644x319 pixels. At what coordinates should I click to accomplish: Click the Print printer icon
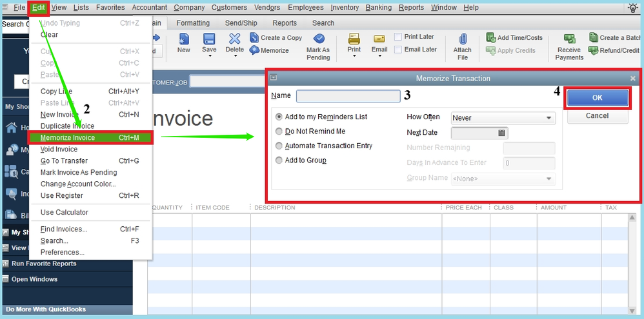(x=354, y=39)
